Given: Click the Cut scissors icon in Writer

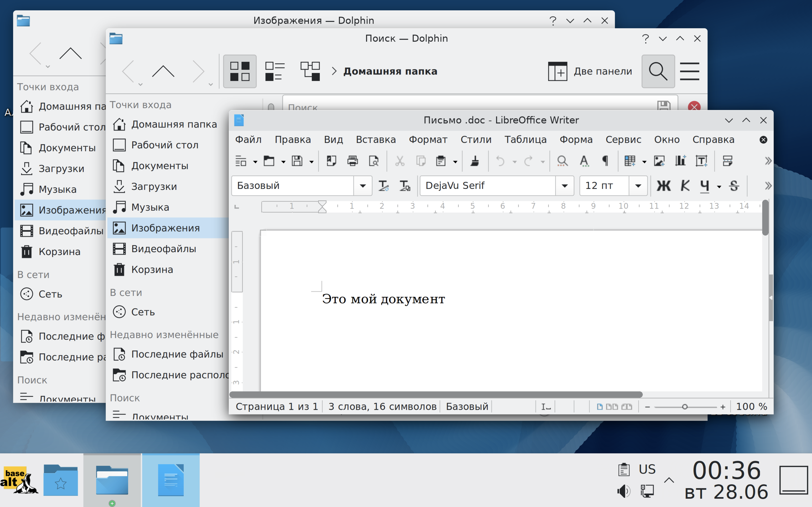Looking at the screenshot, I should (400, 161).
